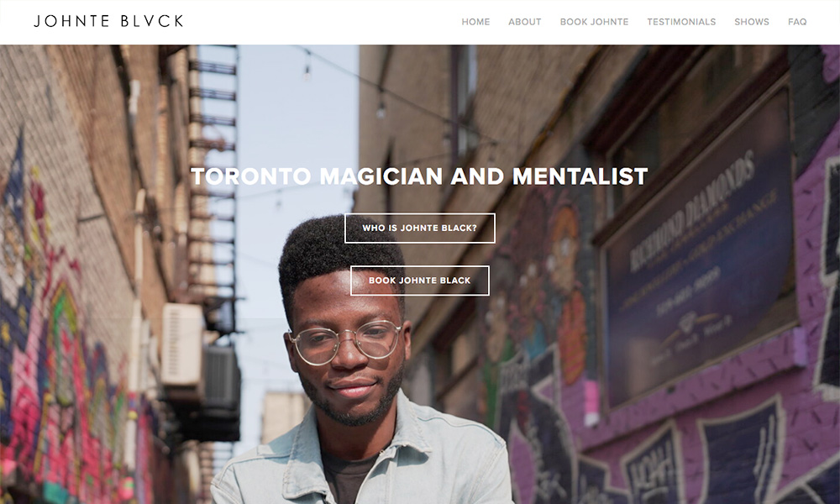The width and height of the screenshot is (840, 504).
Task: Click the white air conditioner unit
Action: pyautogui.click(x=181, y=344)
